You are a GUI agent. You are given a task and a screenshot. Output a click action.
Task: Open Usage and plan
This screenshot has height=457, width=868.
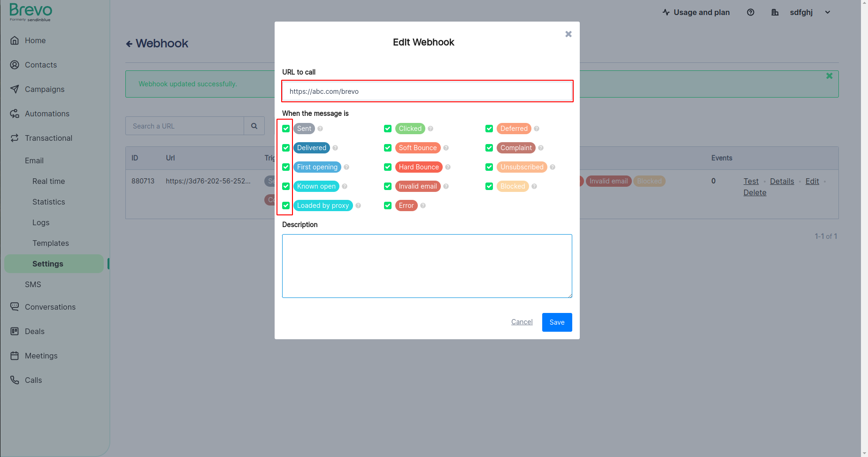click(x=696, y=12)
